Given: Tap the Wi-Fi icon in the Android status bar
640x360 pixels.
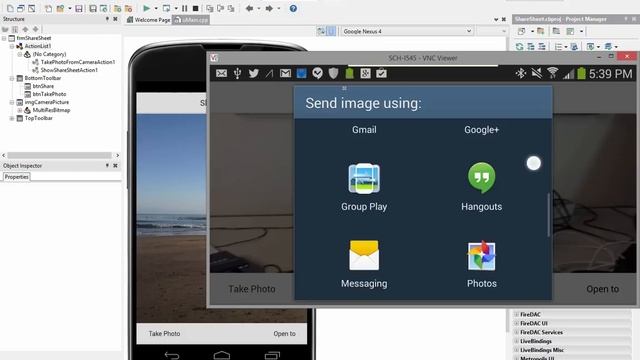Looking at the screenshot, I should pyautogui.click(x=552, y=73).
